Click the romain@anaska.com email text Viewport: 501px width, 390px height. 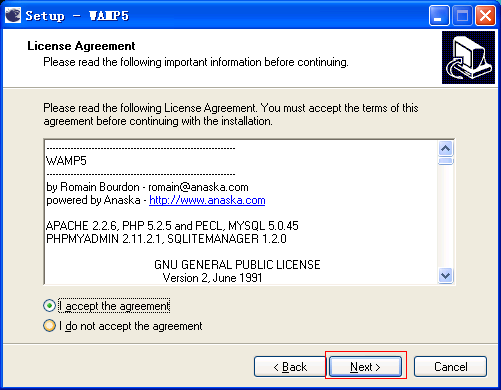(x=198, y=187)
